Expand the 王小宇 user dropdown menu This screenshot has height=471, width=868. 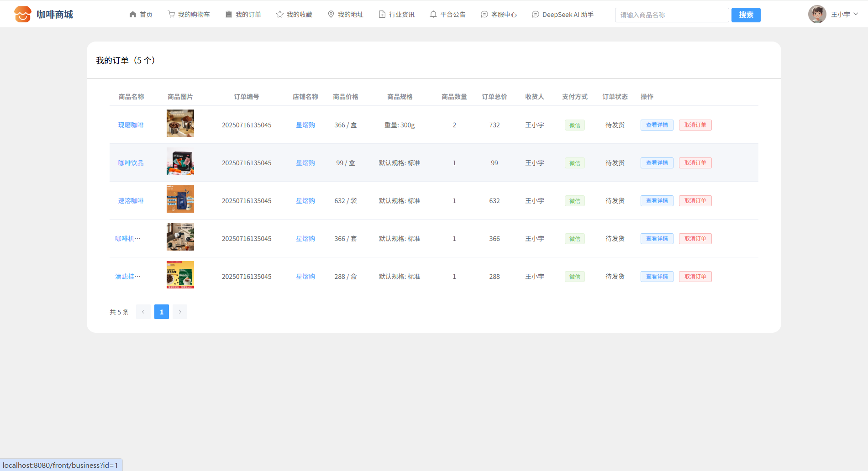point(844,15)
